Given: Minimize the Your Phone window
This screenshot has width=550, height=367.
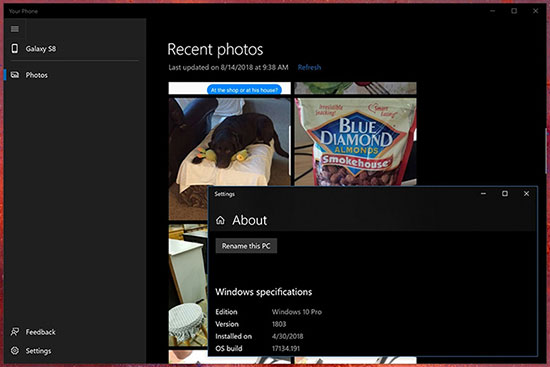Looking at the screenshot, I should pos(492,11).
